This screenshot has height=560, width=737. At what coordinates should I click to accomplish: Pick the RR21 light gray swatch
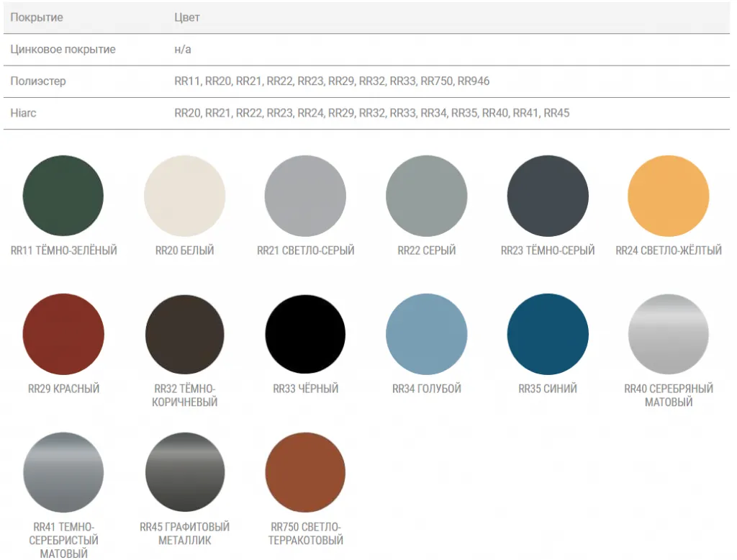point(305,196)
